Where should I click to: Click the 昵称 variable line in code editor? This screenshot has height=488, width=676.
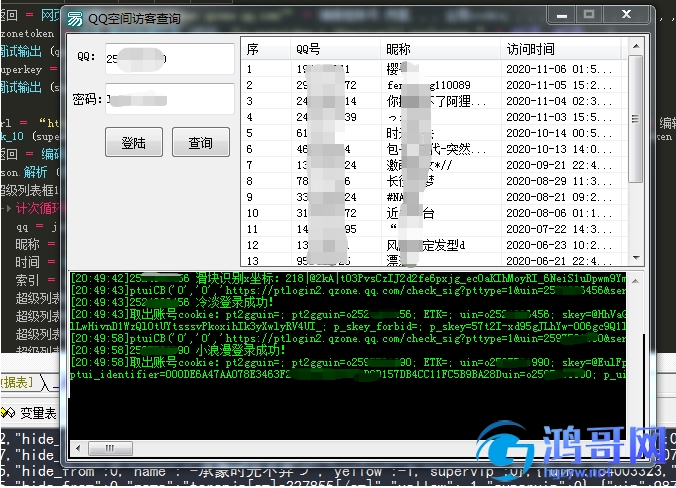(x=36, y=244)
